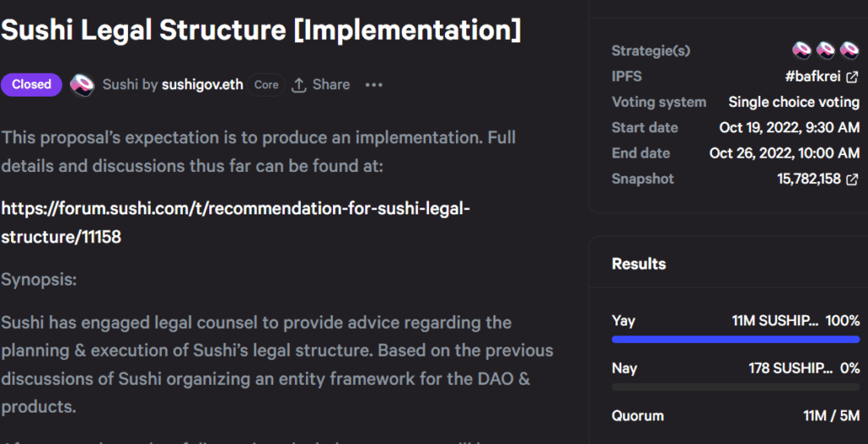Image resolution: width=868 pixels, height=444 pixels.
Task: Click the first strategy sushi icon
Action: [802, 50]
